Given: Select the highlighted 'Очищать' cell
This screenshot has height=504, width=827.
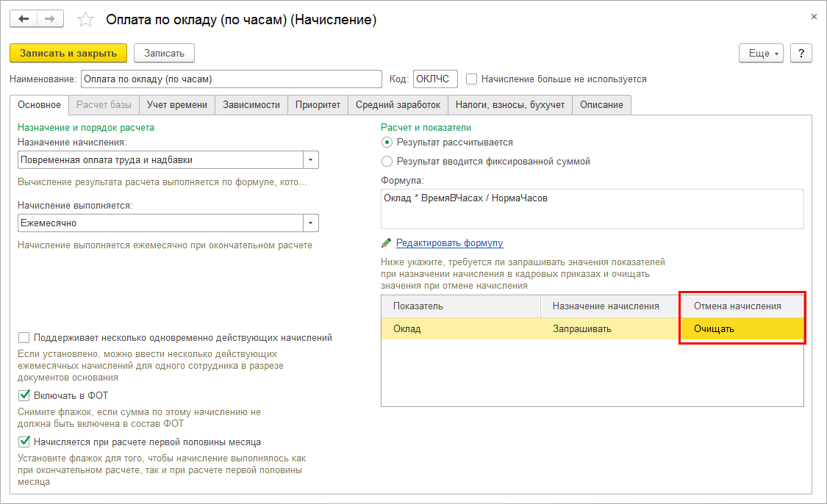Looking at the screenshot, I should tap(742, 328).
